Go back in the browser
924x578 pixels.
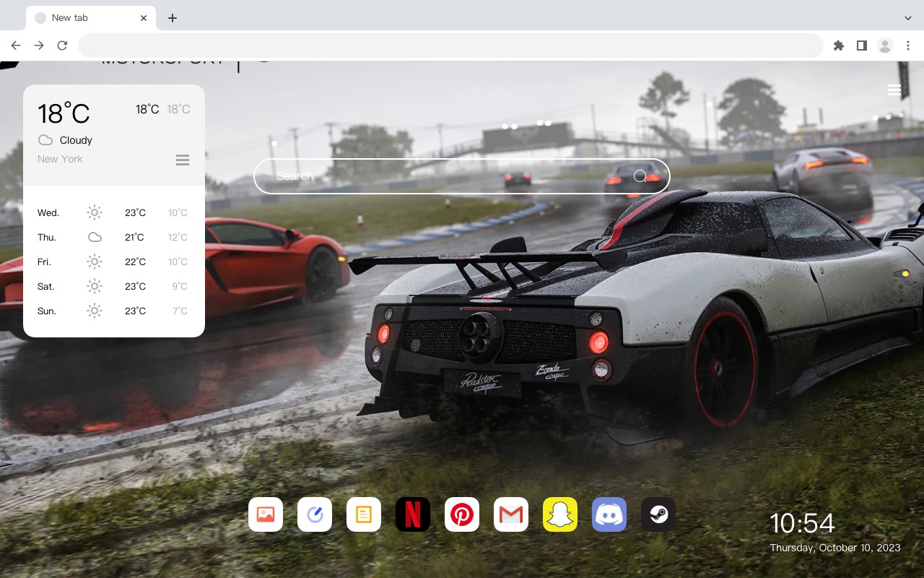(x=16, y=46)
